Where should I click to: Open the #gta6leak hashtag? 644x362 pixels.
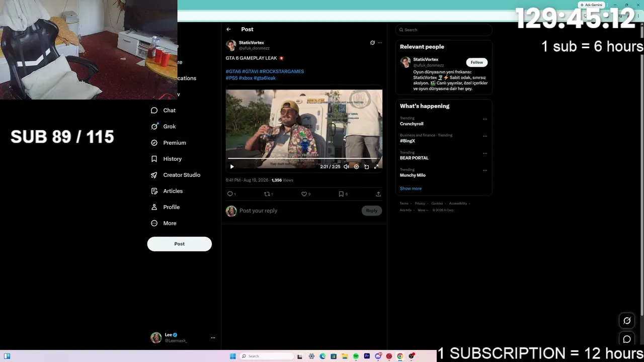265,78
